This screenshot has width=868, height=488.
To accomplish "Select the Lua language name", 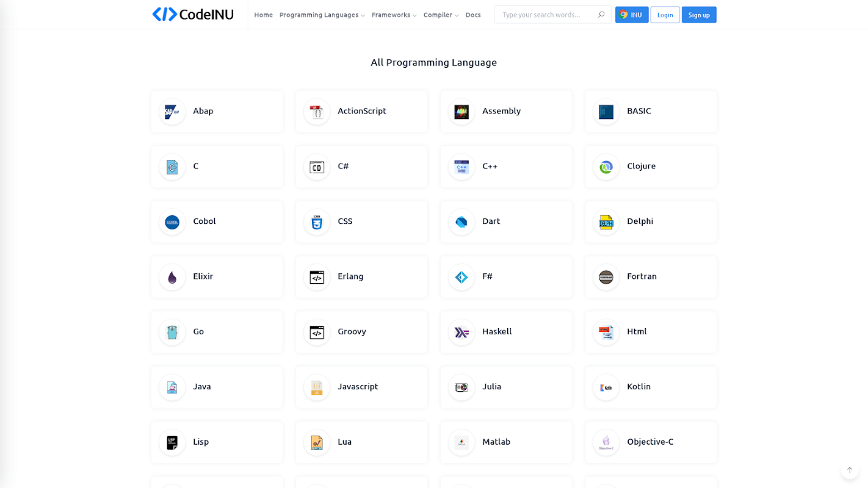I will click(345, 442).
